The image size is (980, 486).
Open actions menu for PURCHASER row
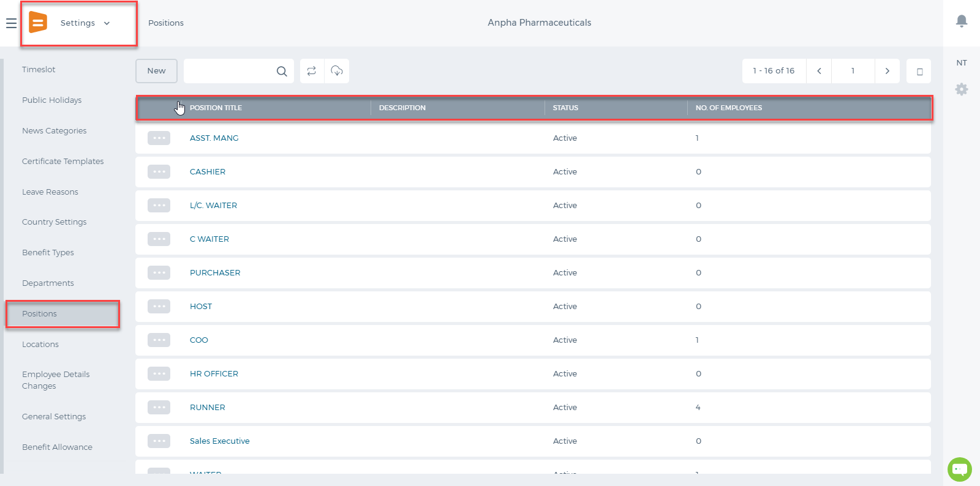point(159,272)
